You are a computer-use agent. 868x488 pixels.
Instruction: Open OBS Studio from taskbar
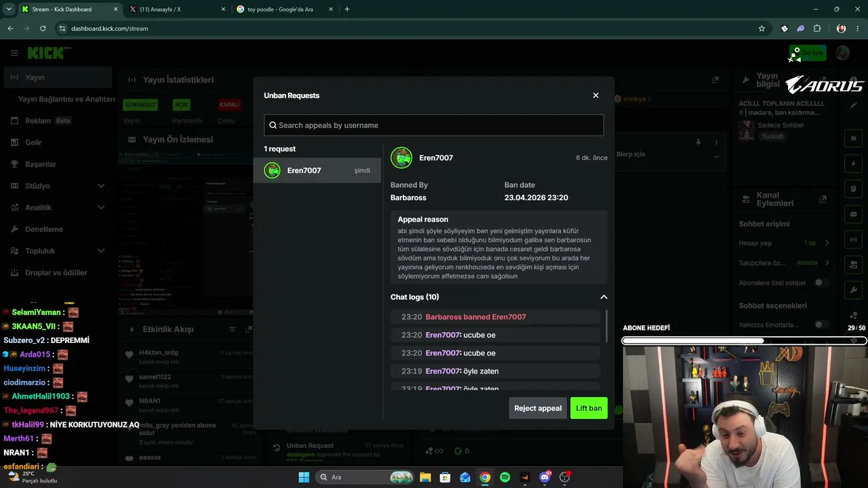tap(565, 477)
